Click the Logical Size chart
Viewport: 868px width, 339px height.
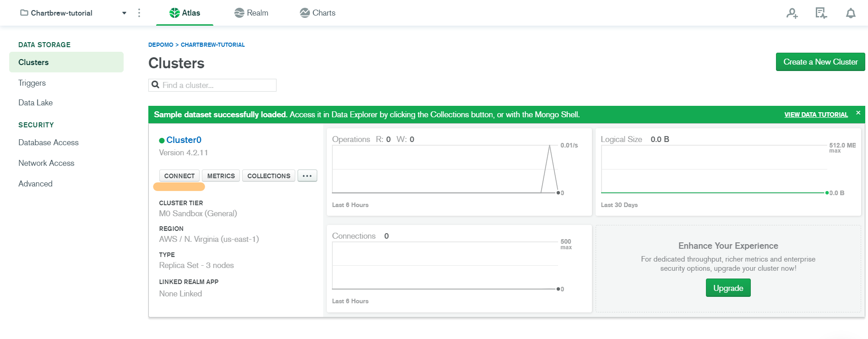click(728, 172)
